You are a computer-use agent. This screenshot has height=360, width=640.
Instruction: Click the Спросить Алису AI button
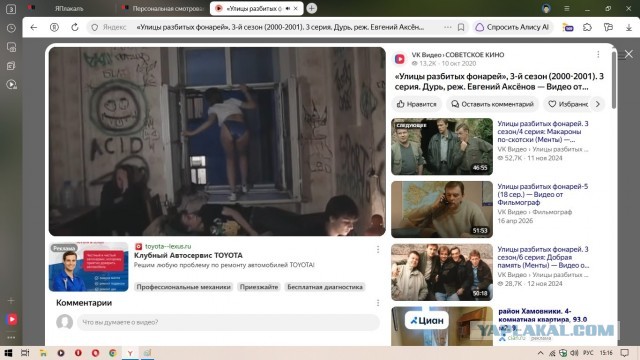pos(512,27)
